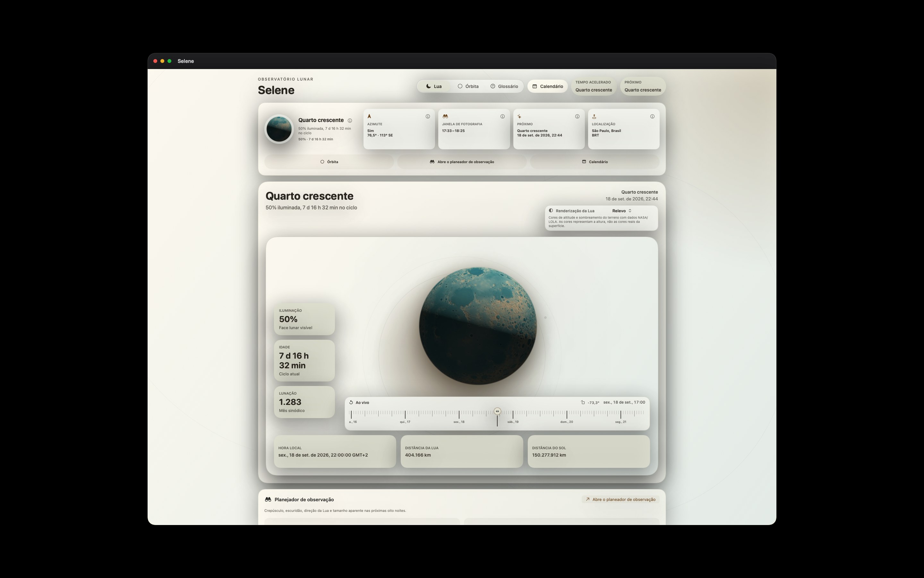The width and height of the screenshot is (924, 578).
Task: Click the Órbita button under the summary cards
Action: point(329,162)
